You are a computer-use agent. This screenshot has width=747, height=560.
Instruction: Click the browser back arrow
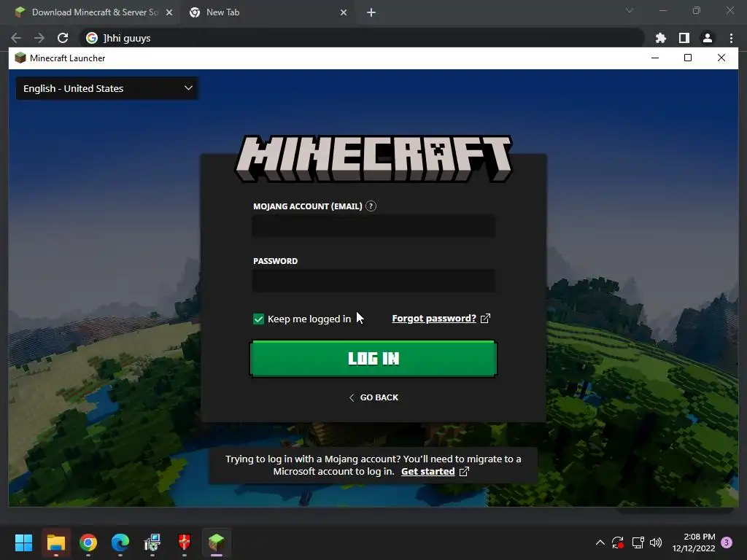pyautogui.click(x=16, y=38)
